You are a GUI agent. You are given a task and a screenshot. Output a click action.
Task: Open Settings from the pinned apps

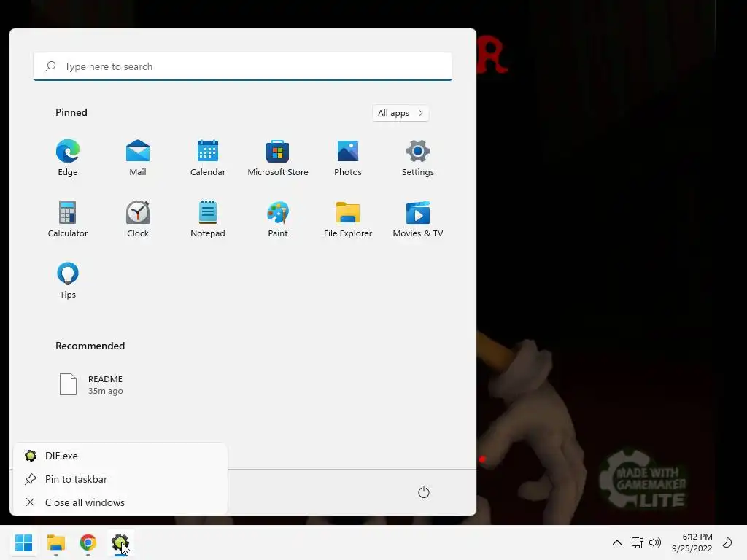[x=418, y=157]
